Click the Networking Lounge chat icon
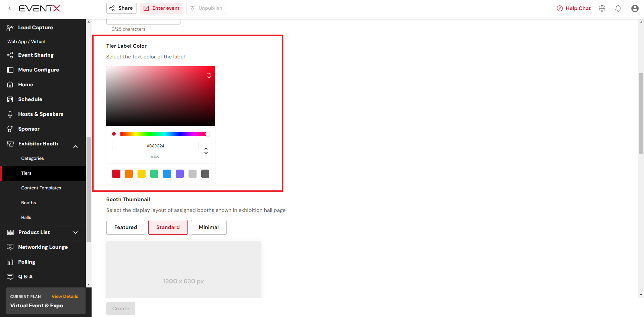 (10, 247)
